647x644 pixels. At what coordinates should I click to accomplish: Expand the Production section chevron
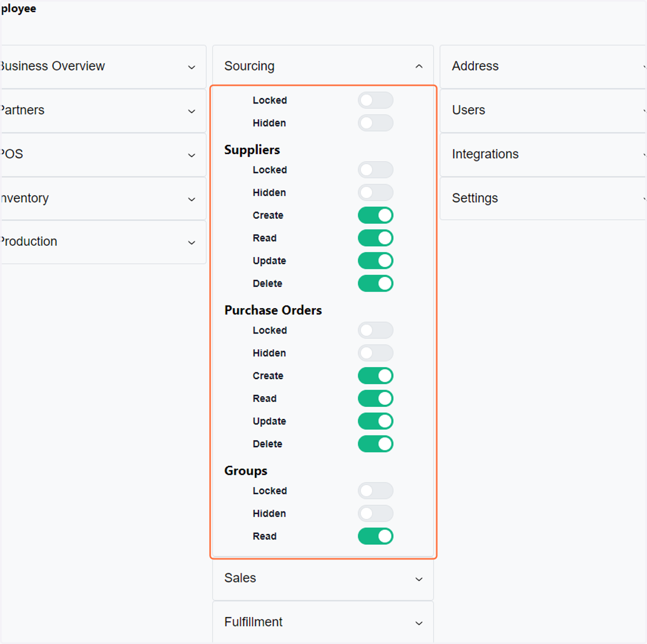(x=191, y=243)
